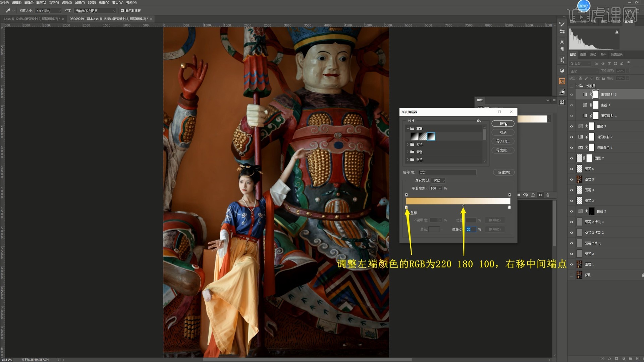Hide the 曲线 3 layer
644x362 pixels.
572,126
